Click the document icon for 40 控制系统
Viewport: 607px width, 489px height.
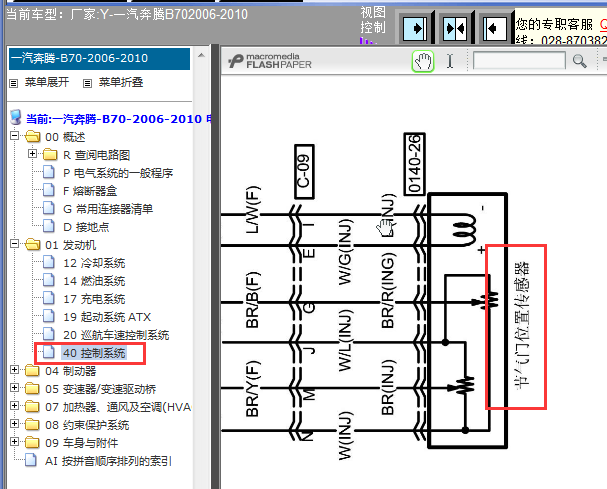(x=48, y=352)
